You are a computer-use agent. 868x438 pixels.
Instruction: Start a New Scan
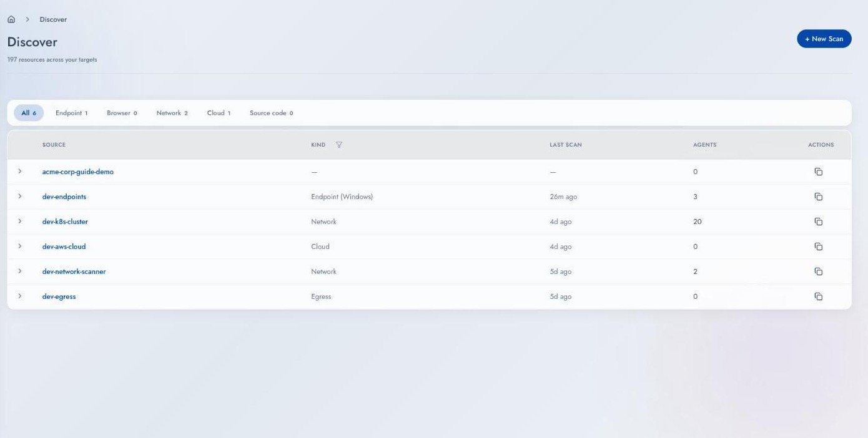(824, 39)
